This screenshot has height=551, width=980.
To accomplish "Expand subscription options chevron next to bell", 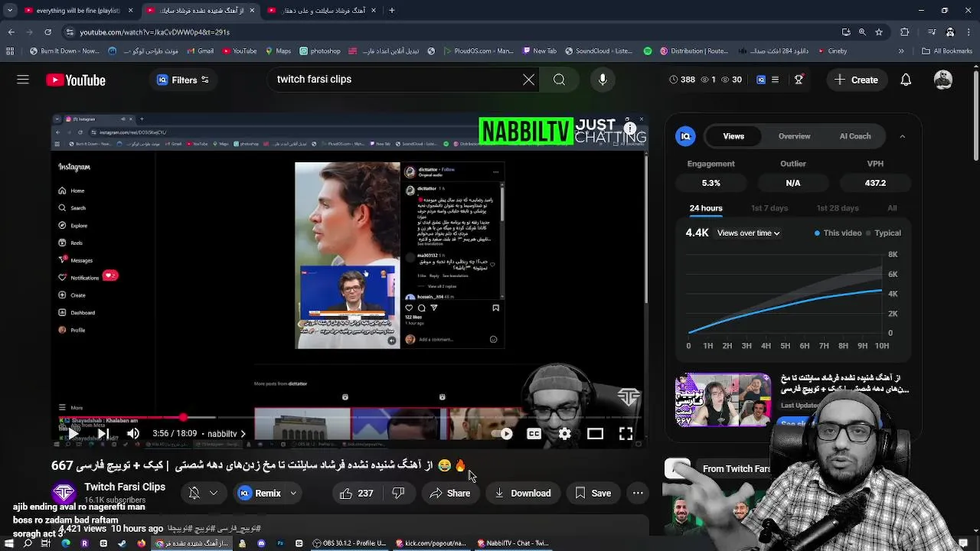I will [214, 494].
